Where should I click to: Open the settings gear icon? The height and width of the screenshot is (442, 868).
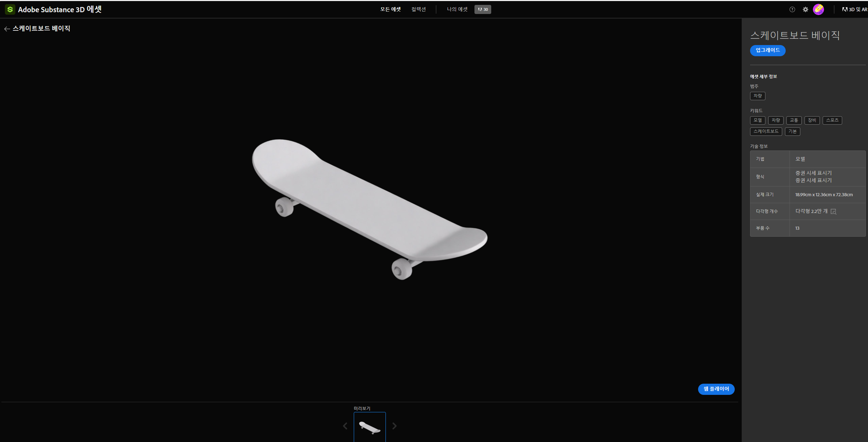pyautogui.click(x=806, y=9)
